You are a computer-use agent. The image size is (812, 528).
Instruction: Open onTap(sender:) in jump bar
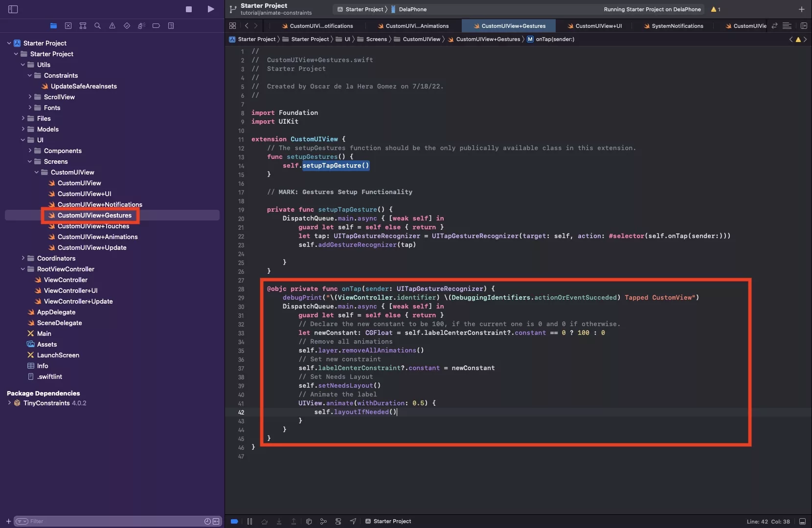pyautogui.click(x=550, y=39)
